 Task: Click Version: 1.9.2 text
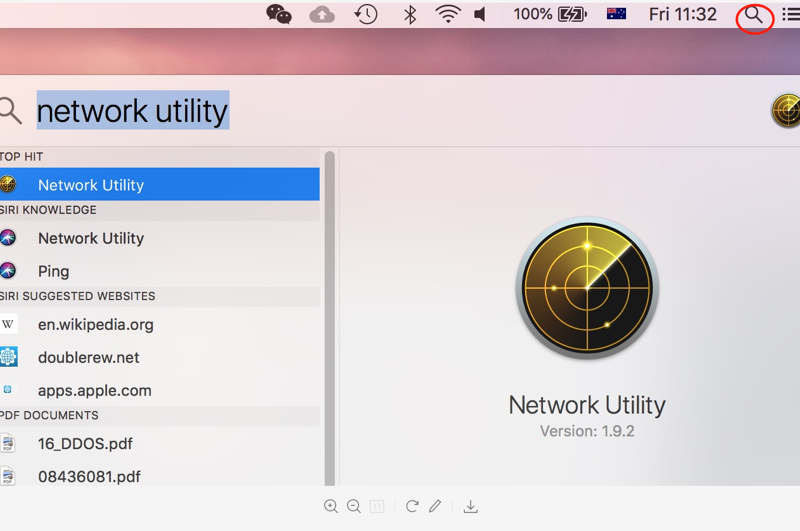point(587,431)
